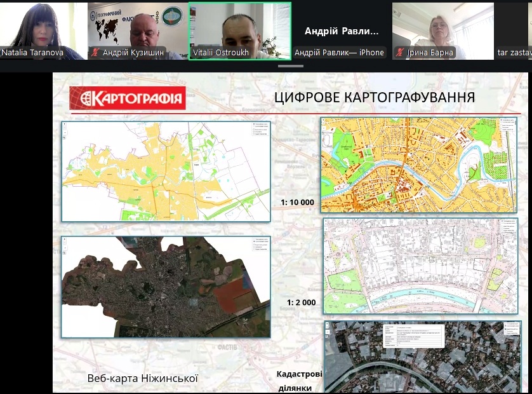
Task: Click zoom-in button on city overview map
Action: [x=65, y=125]
